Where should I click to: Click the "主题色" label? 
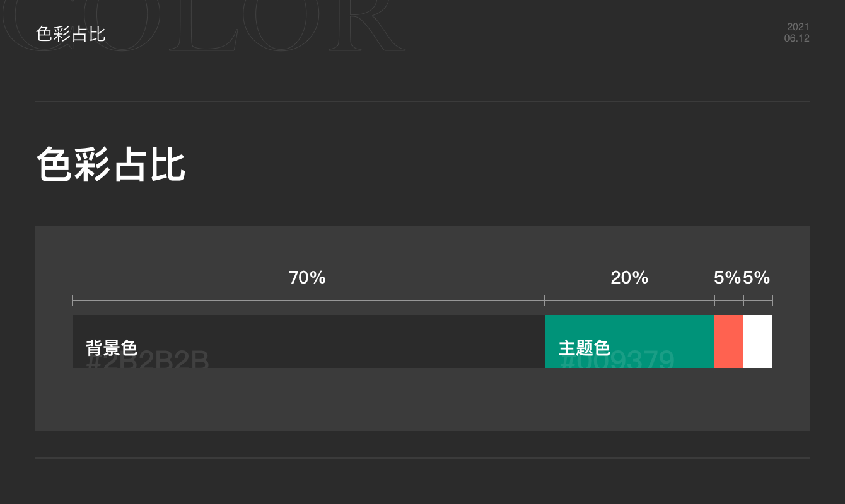[x=585, y=347]
